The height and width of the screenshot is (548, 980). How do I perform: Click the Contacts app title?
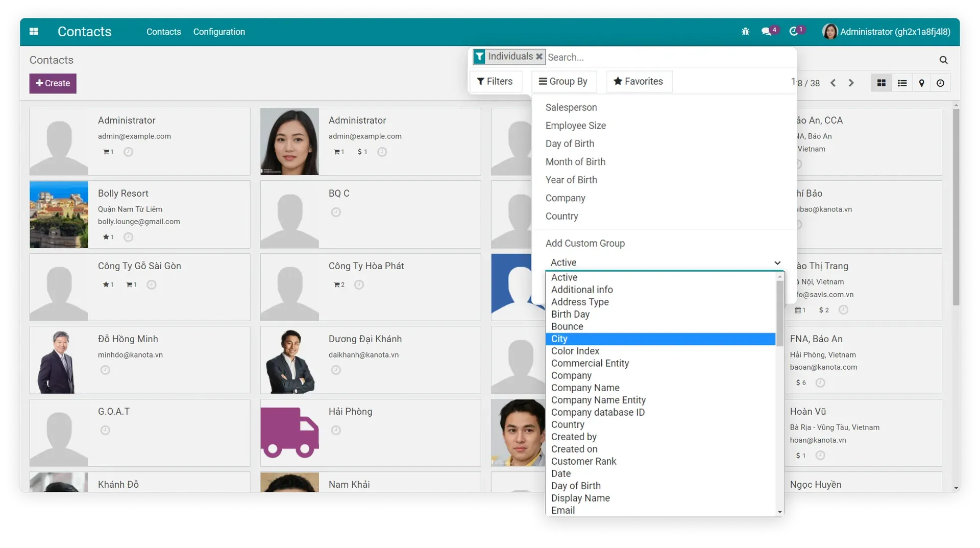click(84, 32)
